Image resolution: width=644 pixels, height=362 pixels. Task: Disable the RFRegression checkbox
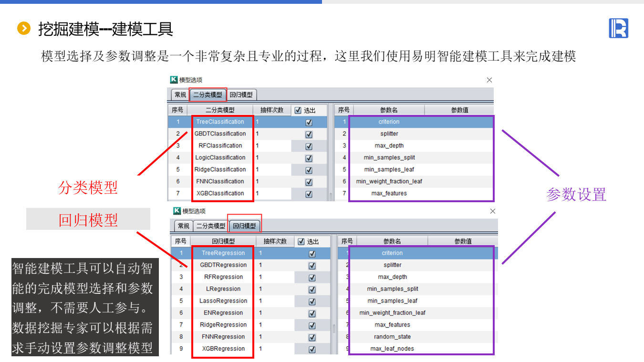tap(312, 277)
